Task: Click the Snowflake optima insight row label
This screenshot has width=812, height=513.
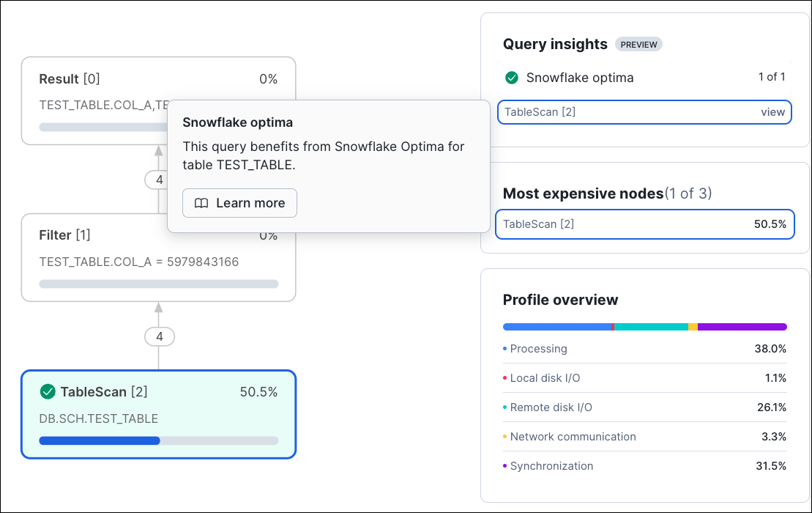Action: pos(579,78)
